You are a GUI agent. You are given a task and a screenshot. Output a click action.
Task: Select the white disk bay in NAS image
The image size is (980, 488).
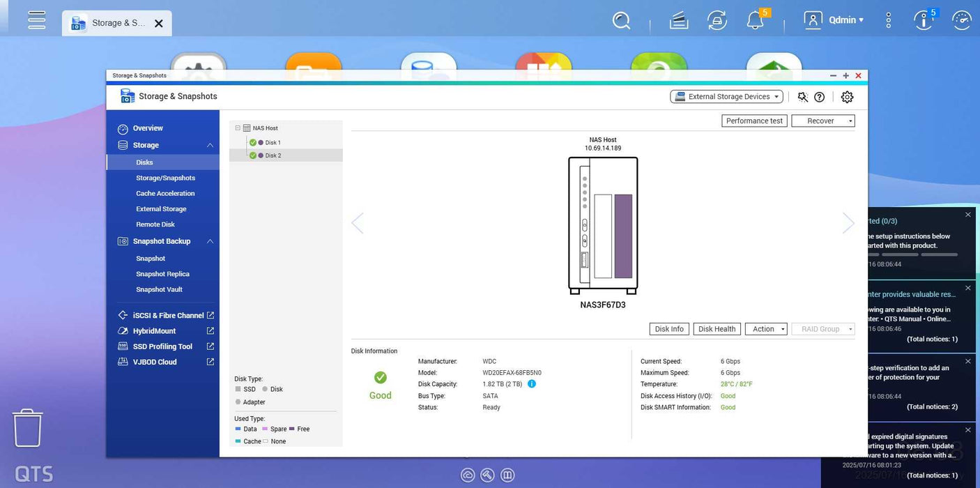[x=603, y=236]
